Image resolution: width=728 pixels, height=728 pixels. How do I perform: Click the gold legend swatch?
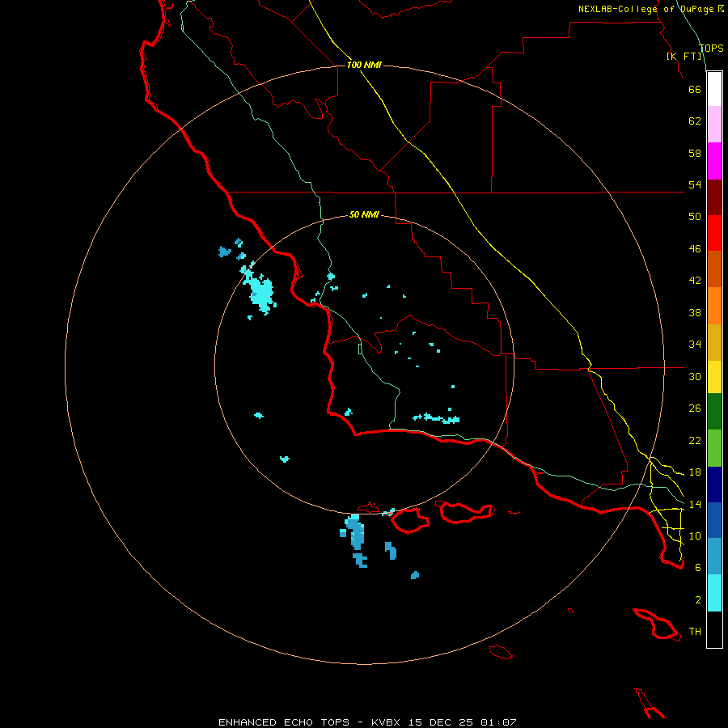[714, 342]
